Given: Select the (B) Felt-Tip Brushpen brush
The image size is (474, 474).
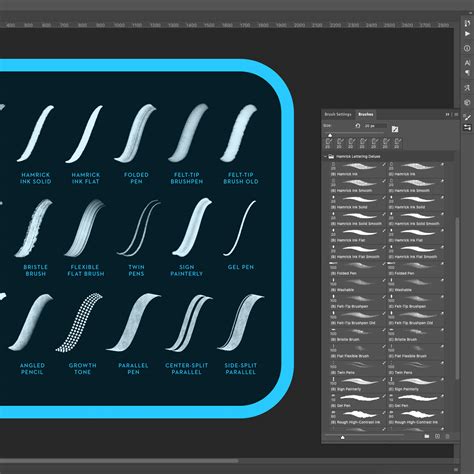Looking at the screenshot, I should 358,301.
